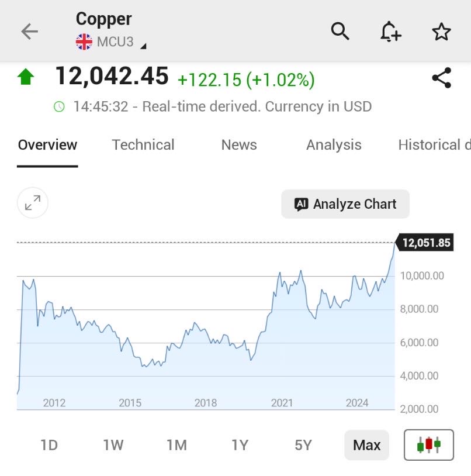Select the Max time range

[366, 445]
